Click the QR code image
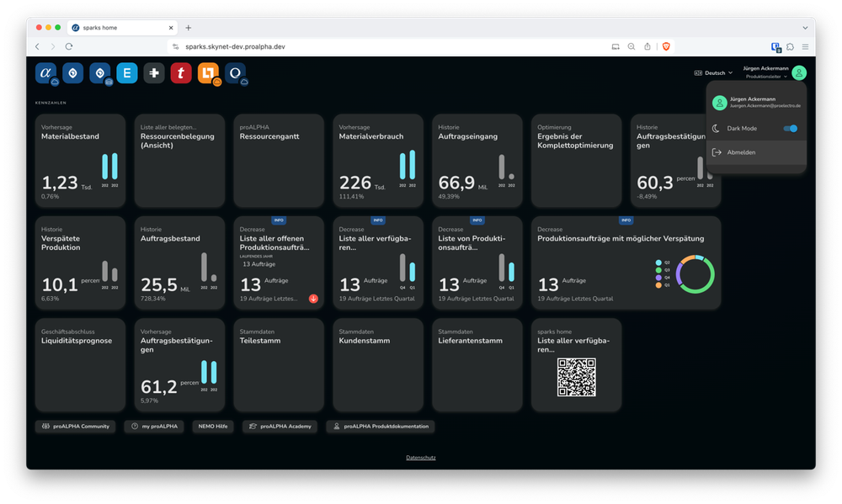The image size is (842, 504). coord(576,377)
